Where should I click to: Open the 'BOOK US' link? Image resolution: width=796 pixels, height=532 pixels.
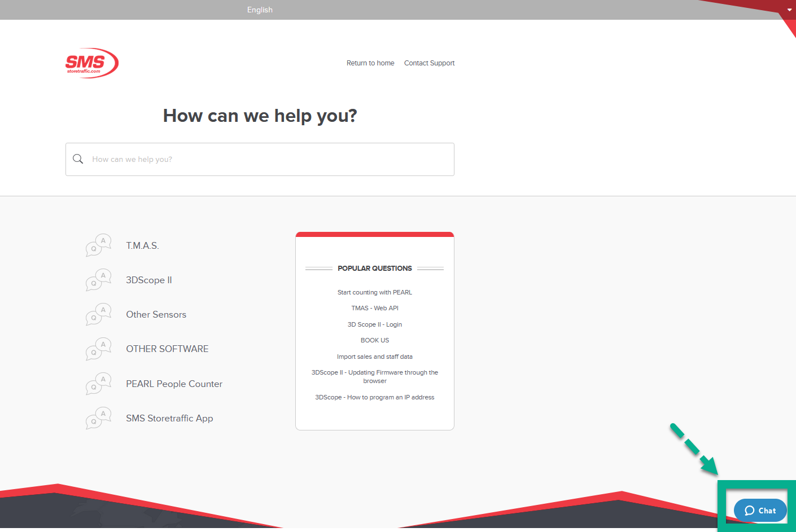pos(375,340)
